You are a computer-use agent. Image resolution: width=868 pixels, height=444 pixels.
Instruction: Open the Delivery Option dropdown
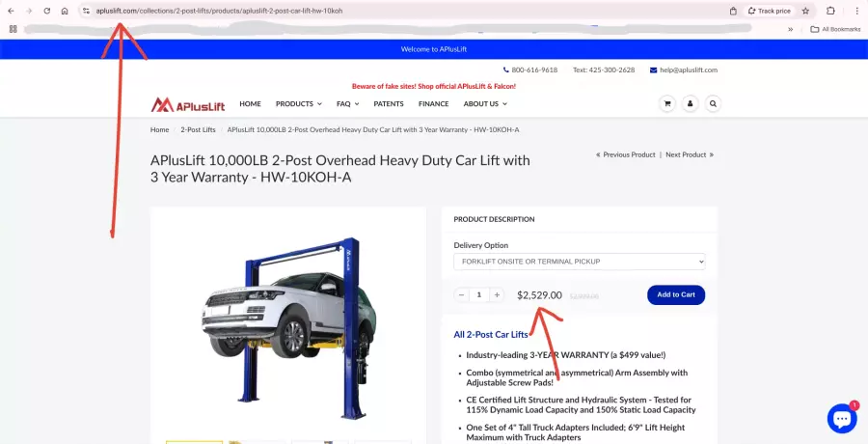tap(579, 262)
